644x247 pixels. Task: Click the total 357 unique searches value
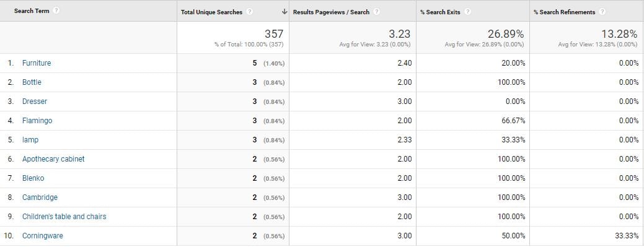pos(273,33)
